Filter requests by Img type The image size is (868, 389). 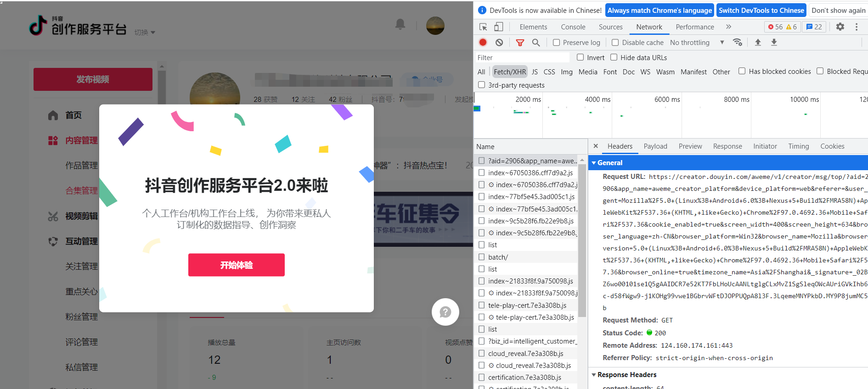pos(567,72)
